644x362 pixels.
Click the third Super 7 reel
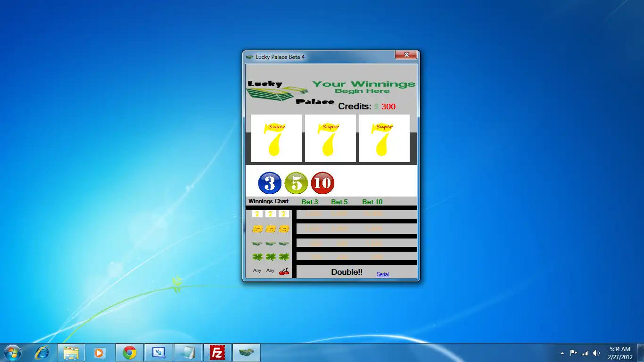(x=384, y=139)
